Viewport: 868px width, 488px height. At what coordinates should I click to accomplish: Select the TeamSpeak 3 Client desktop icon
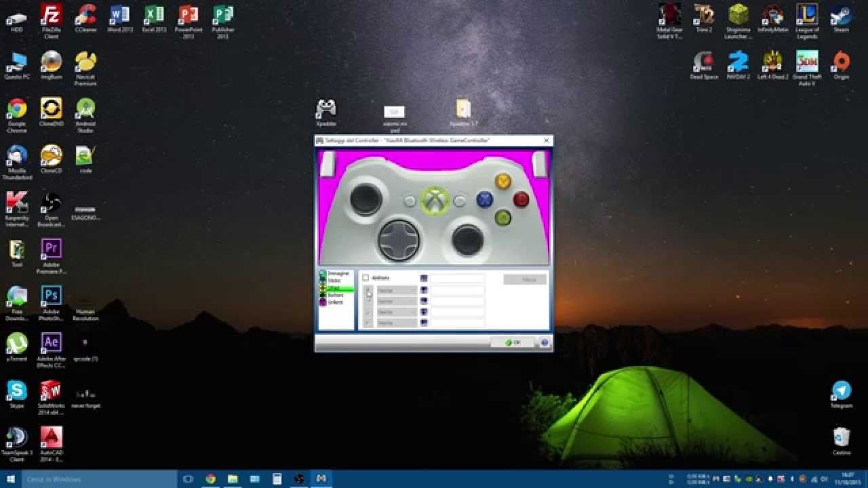[x=17, y=445]
